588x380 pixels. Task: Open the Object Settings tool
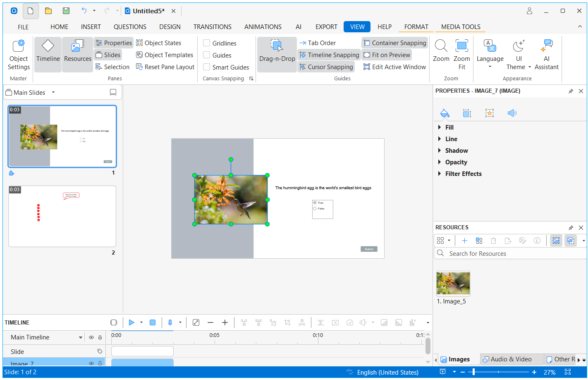point(19,55)
